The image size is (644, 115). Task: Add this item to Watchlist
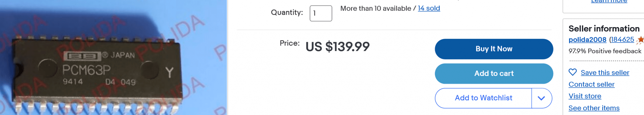coord(483,98)
